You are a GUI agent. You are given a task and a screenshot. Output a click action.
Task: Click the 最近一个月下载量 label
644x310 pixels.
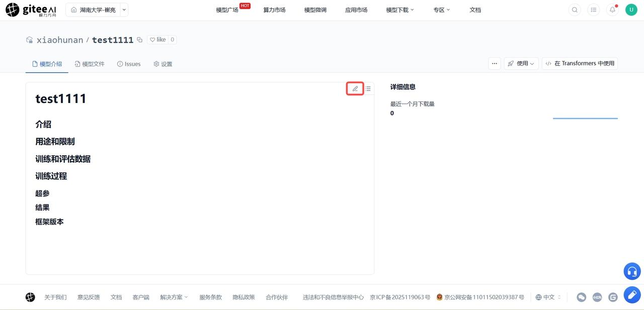pyautogui.click(x=413, y=104)
